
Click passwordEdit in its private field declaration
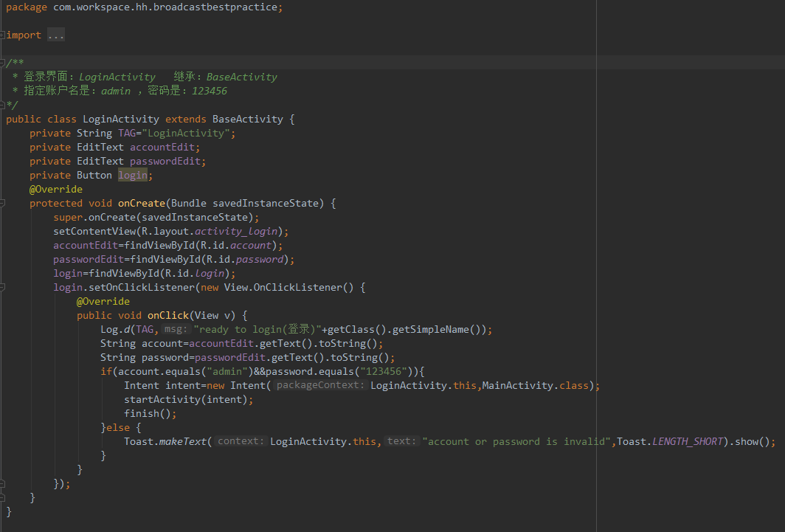165,161
